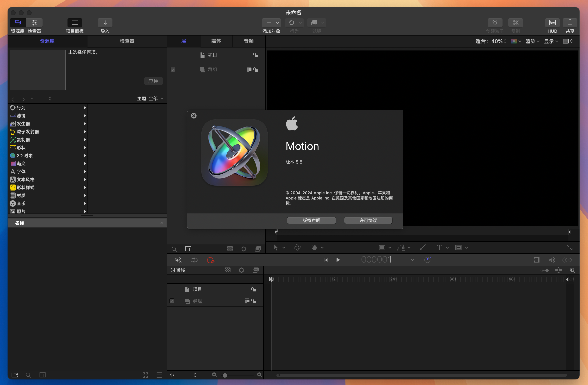The image size is (588, 385).
Task: Select the Text tool
Action: (439, 248)
